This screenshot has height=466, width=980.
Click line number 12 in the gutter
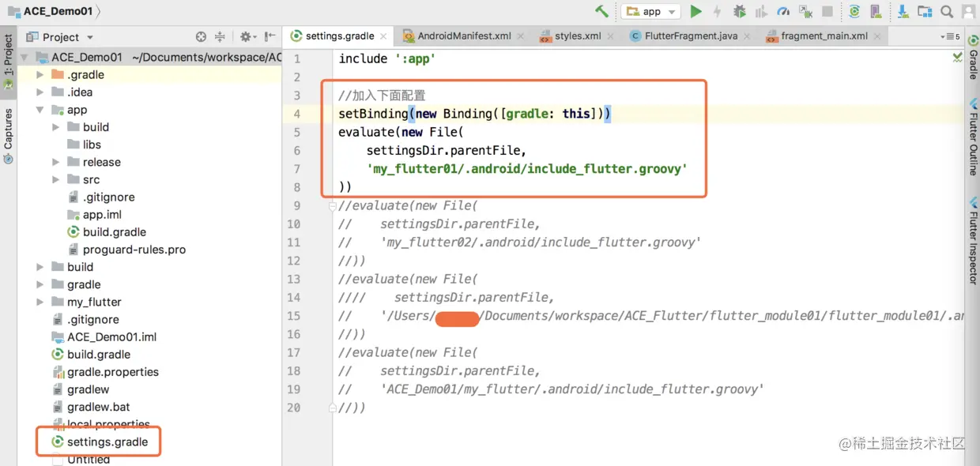click(293, 261)
